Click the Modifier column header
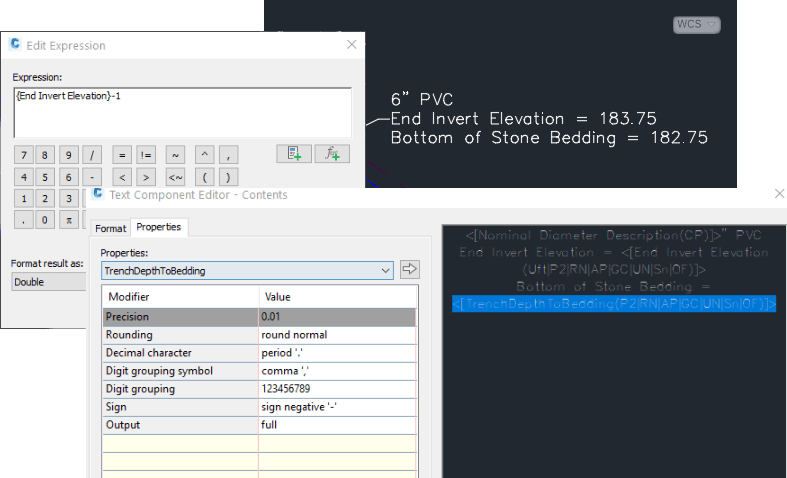787x478 pixels. [180, 297]
